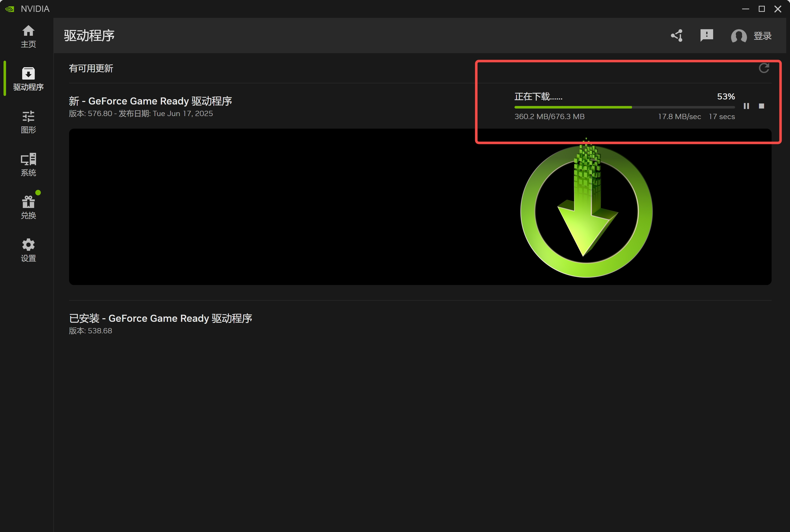Click the 17 secs remaining time
Screen dimensions: 790x532
[x=722, y=117]
